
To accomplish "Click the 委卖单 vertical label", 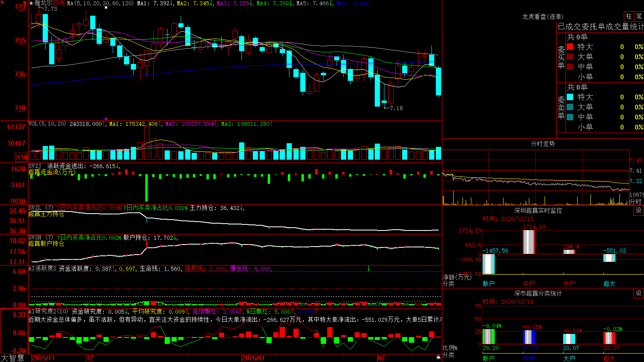I will click(x=561, y=107).
